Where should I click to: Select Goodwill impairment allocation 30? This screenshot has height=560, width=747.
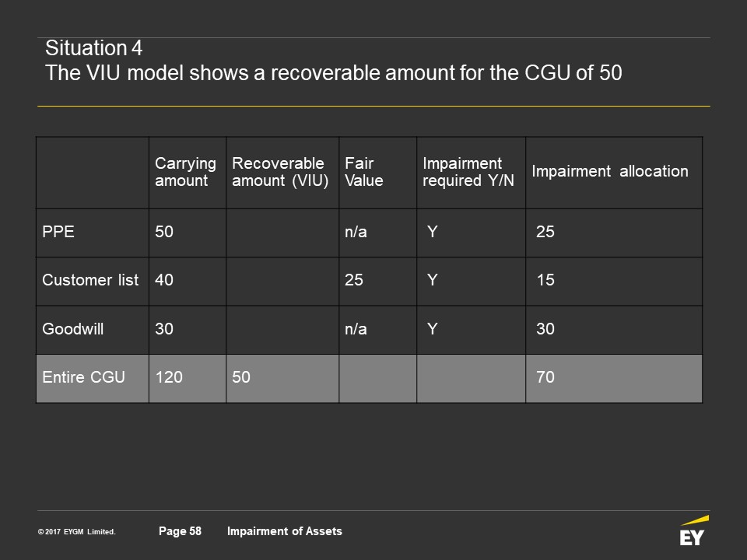[545, 328]
